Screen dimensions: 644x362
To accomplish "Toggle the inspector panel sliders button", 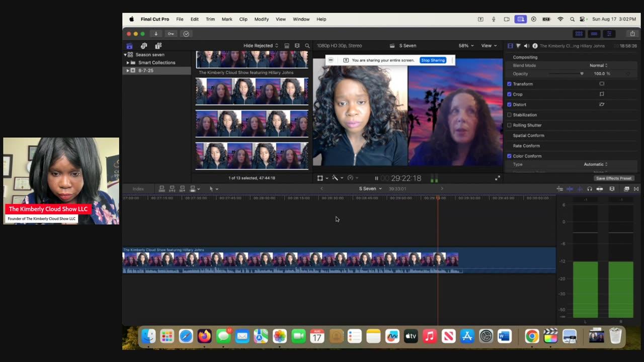I will click(609, 34).
